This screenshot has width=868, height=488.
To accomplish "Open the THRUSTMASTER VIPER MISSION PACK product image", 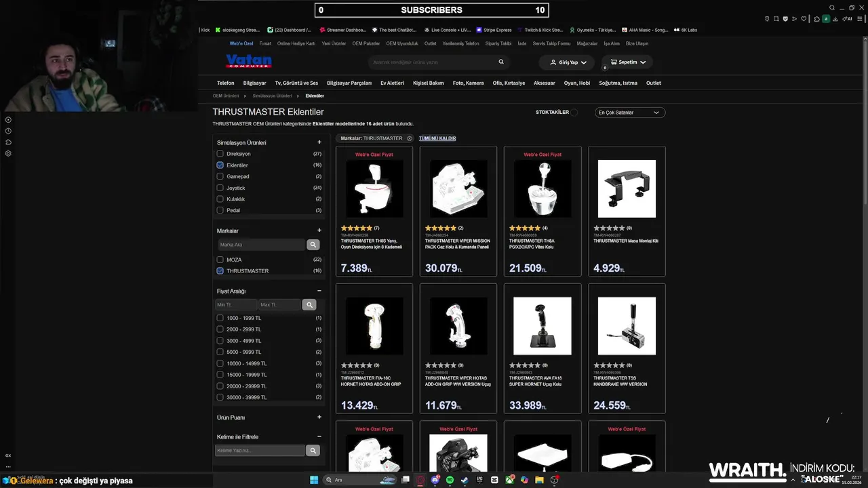I will pos(458,188).
